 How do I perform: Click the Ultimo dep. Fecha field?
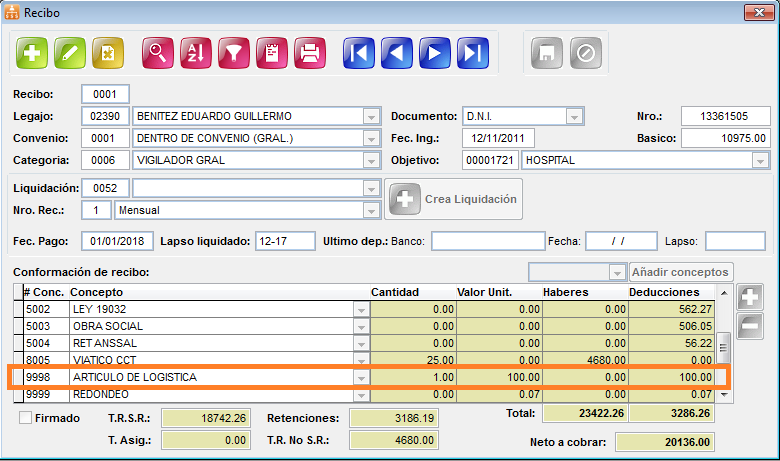point(621,241)
